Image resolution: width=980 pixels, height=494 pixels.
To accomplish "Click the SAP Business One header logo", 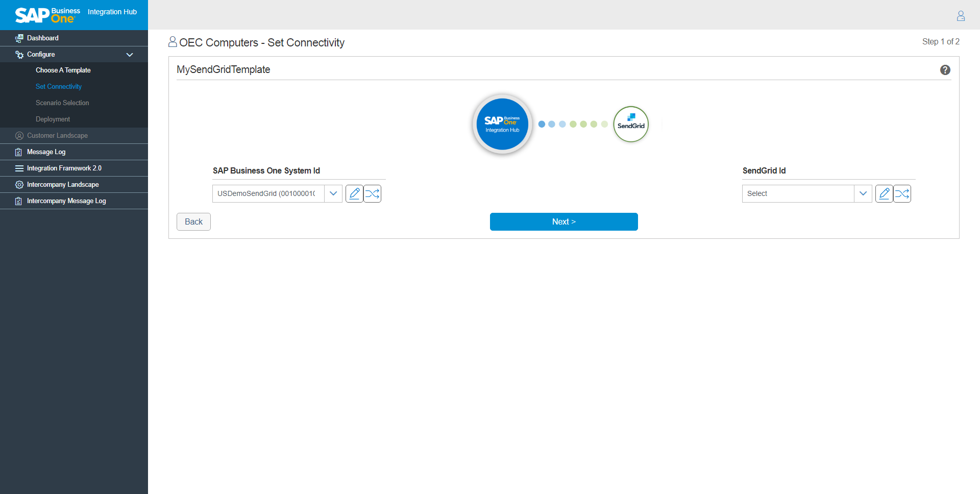I will coord(47,15).
